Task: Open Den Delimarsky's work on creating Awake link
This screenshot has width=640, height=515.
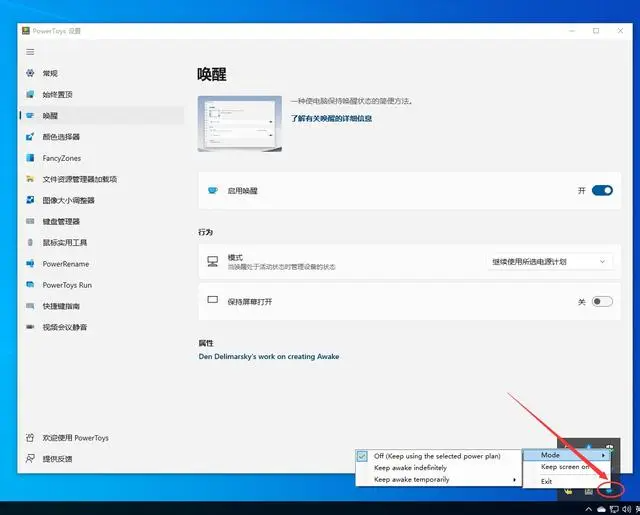Action: click(269, 357)
